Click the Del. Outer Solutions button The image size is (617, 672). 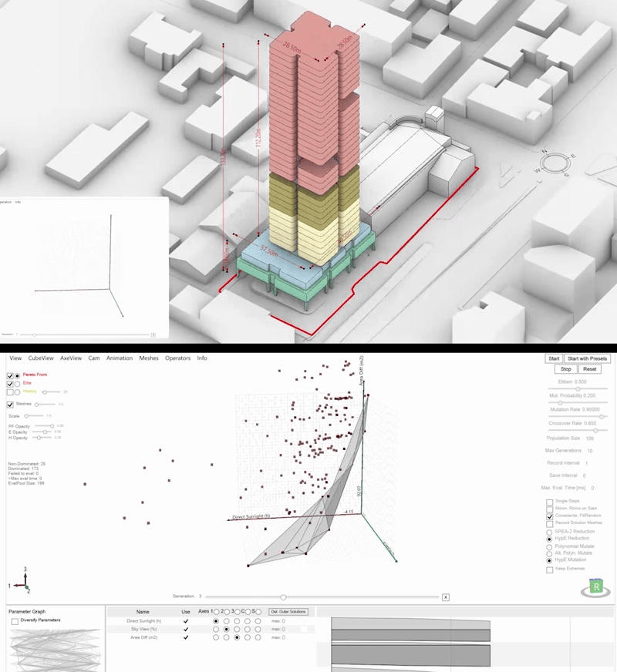(288, 612)
